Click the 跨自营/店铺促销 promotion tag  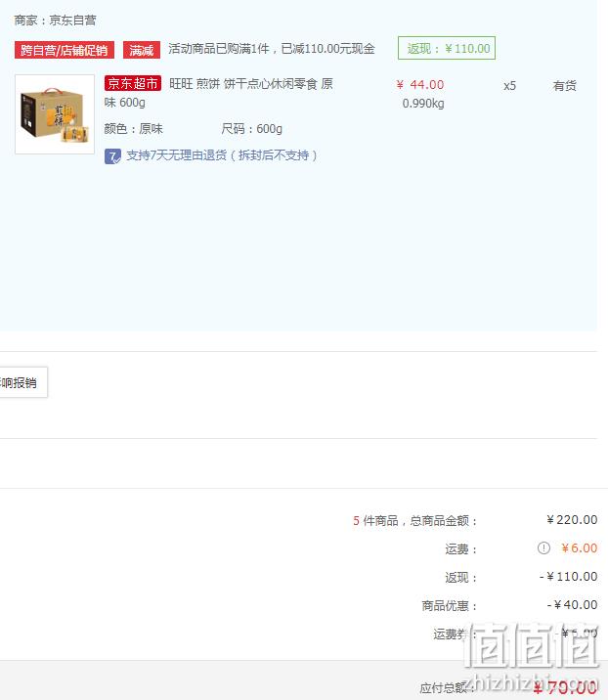[65, 50]
